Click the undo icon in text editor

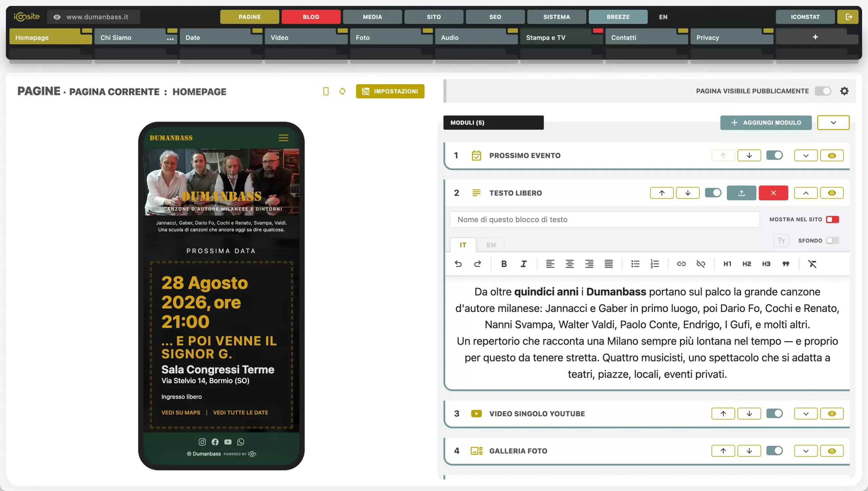(458, 264)
